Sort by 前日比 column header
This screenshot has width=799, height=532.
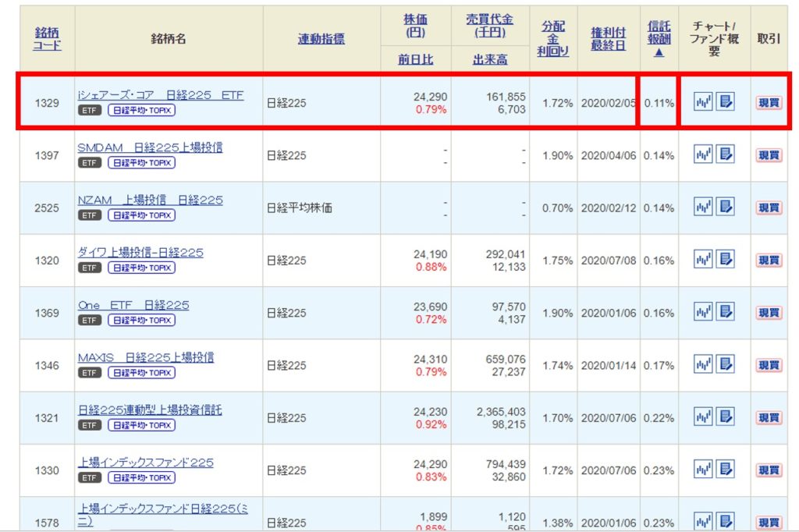pyautogui.click(x=415, y=59)
